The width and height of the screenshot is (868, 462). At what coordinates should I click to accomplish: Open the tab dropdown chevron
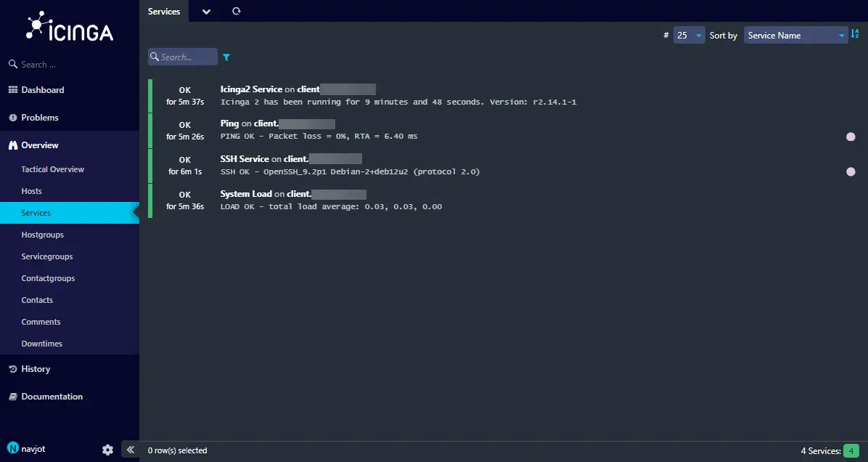[x=207, y=12]
